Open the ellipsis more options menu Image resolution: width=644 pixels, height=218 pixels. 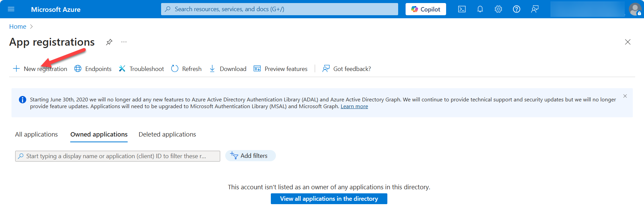(124, 42)
